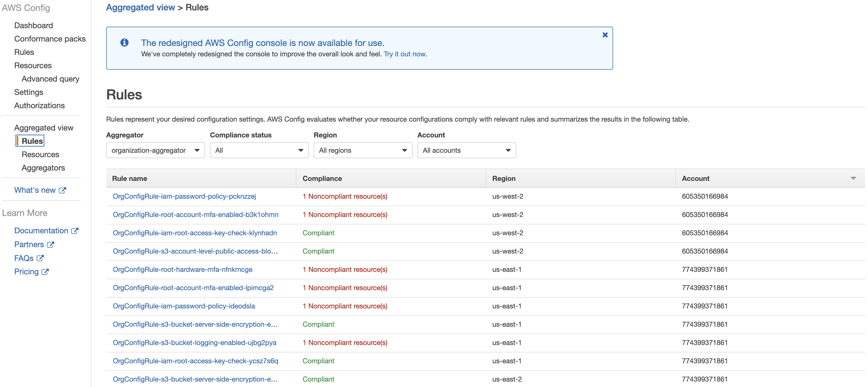Go to the Dashboard page

tap(34, 25)
